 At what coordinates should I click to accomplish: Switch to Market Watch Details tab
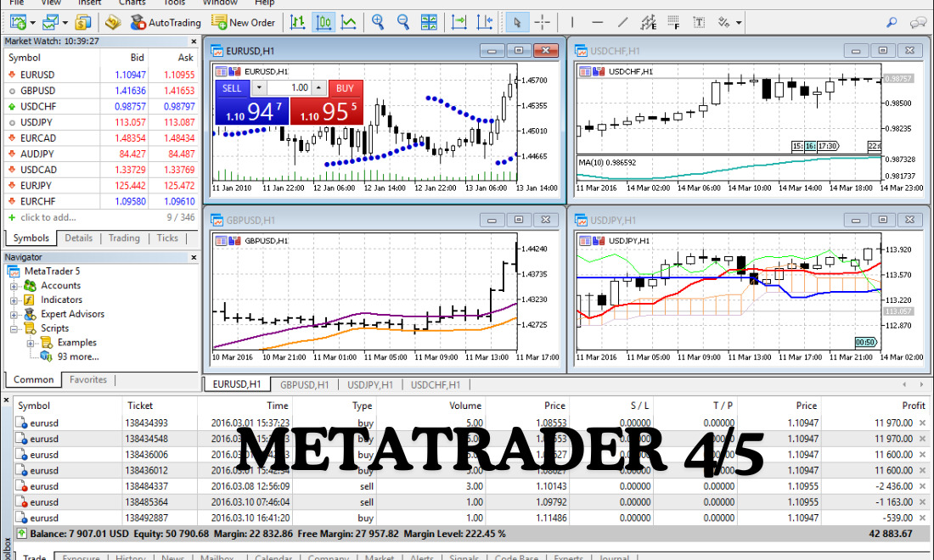pyautogui.click(x=79, y=238)
